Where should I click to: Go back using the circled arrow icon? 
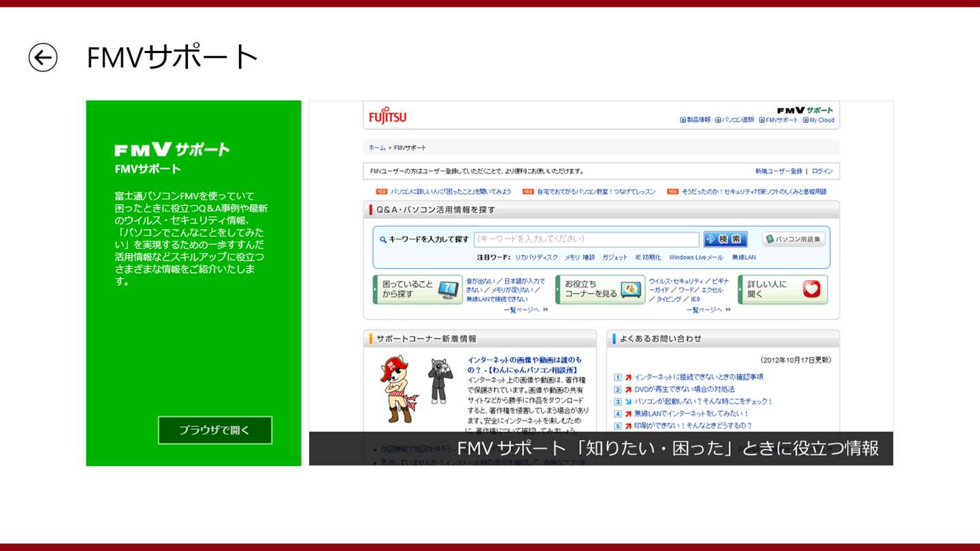43,57
